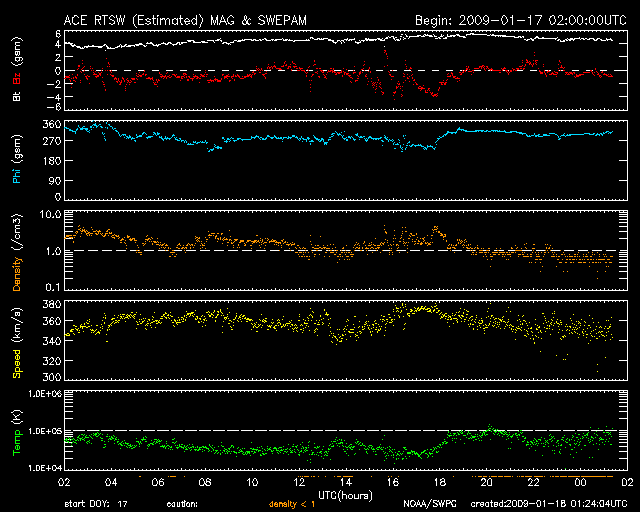Click the orange density < 1 legend text
The image size is (640, 512).
tap(292, 504)
